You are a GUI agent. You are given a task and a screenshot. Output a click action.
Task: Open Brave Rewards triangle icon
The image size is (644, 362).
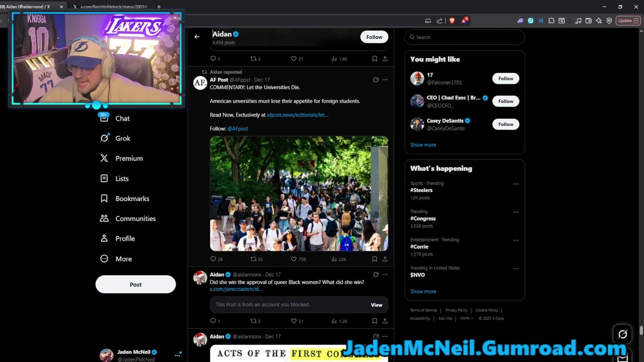(464, 21)
